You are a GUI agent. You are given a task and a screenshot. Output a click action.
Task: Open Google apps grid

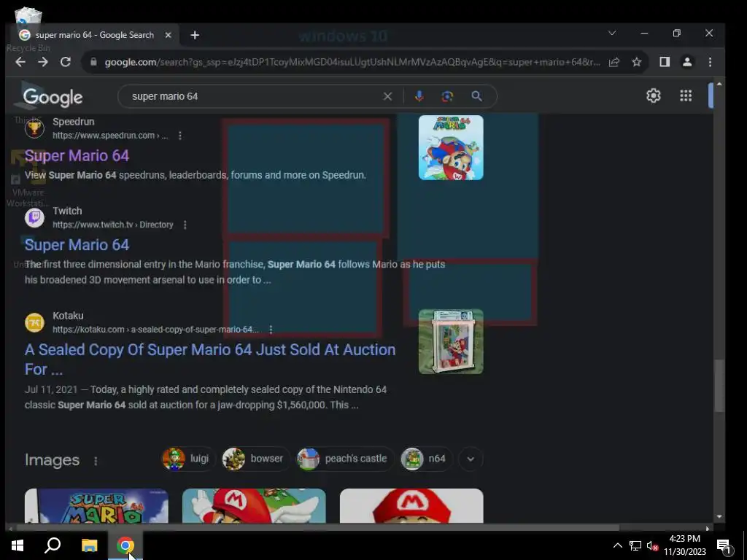[686, 96]
